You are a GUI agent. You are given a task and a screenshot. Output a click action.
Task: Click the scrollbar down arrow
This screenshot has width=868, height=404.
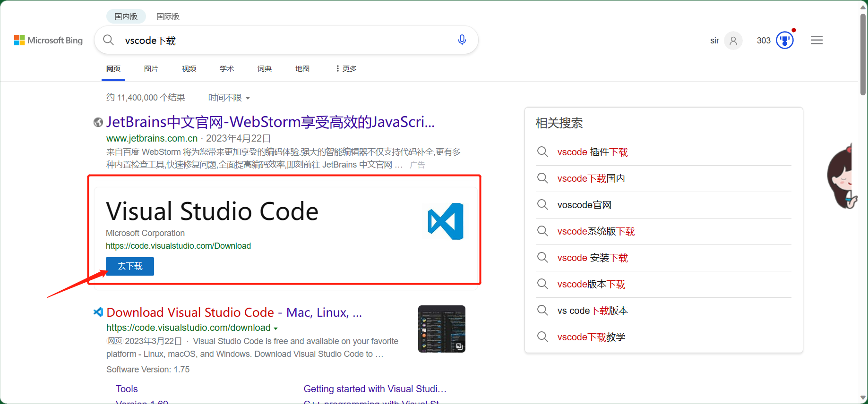tap(863, 398)
